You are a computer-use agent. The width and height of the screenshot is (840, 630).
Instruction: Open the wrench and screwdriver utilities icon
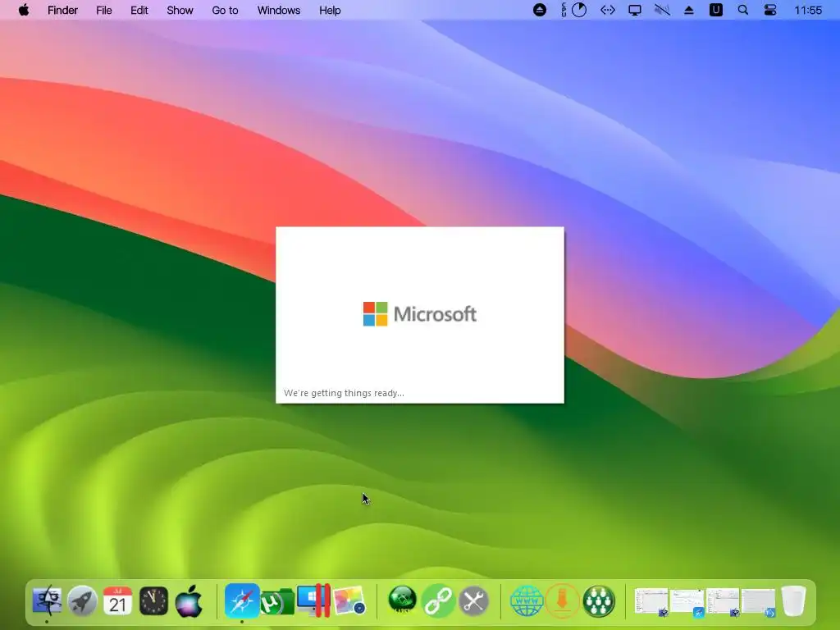point(473,600)
